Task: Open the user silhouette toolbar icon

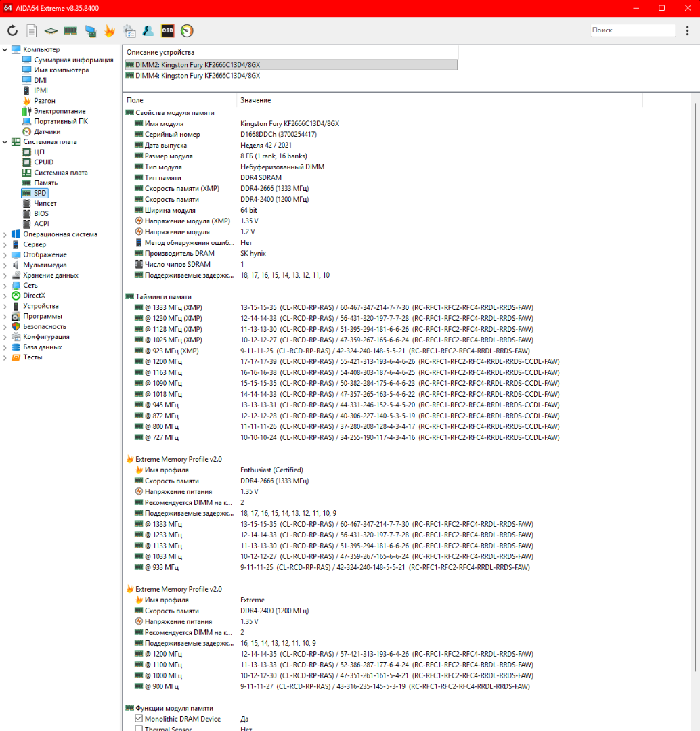Action: pyautogui.click(x=148, y=30)
